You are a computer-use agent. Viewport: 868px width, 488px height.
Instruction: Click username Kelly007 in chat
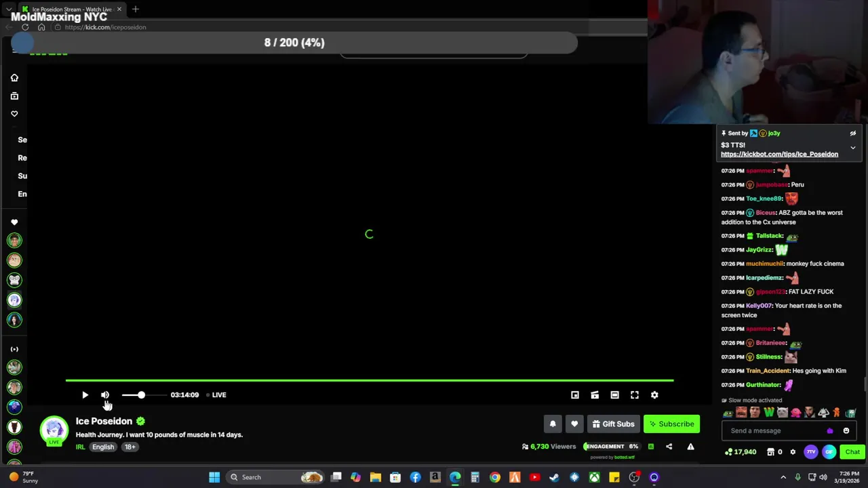[759, 306]
